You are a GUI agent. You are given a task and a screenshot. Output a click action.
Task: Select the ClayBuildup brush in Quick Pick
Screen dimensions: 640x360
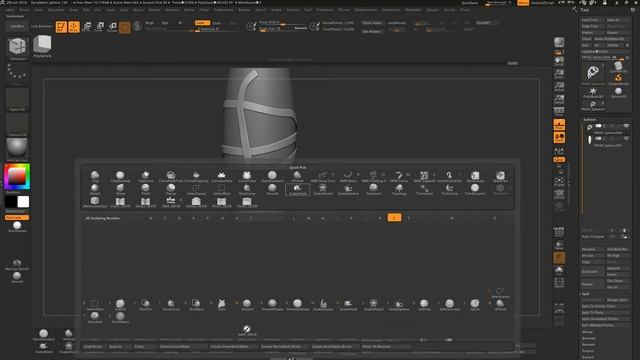(x=120, y=176)
